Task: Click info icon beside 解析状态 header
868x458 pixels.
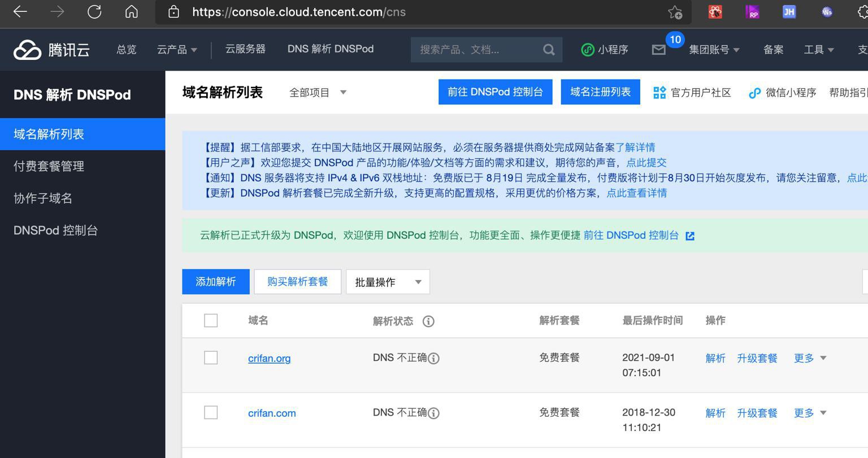Action: (x=428, y=321)
